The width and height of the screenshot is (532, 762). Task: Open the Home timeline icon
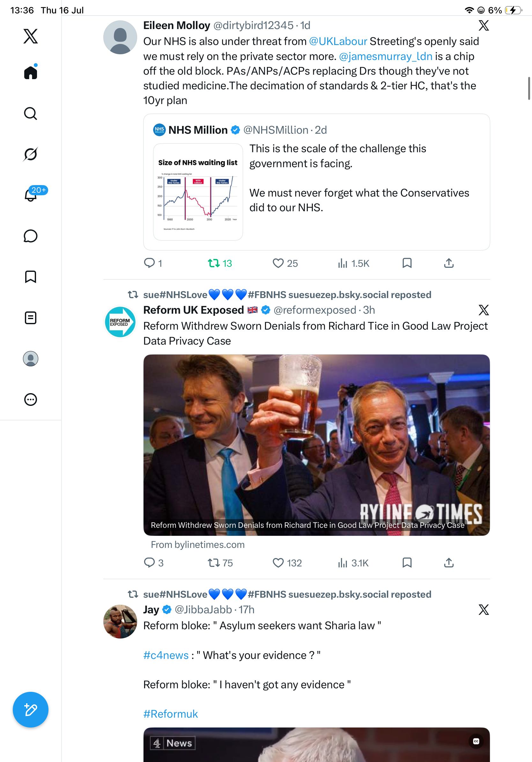tap(31, 72)
